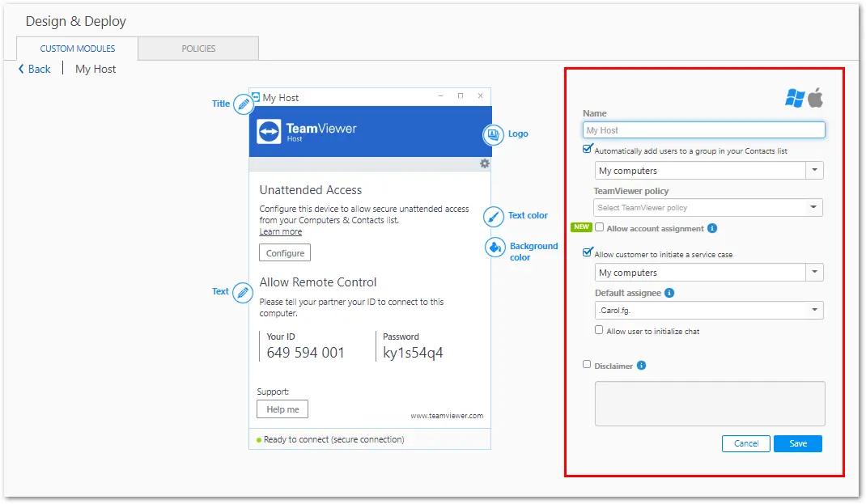The height and width of the screenshot is (504, 866).
Task: Click the Help me button
Action: (282, 409)
